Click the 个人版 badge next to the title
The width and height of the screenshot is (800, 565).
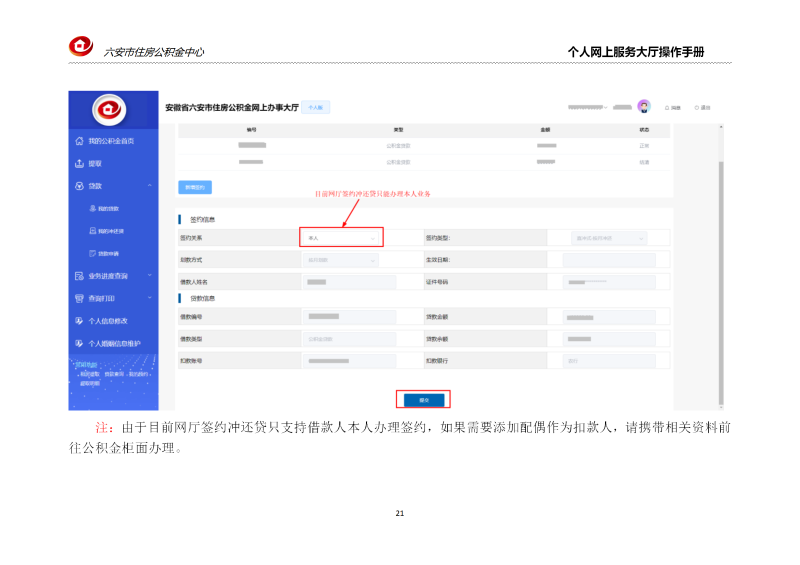pyautogui.click(x=315, y=108)
